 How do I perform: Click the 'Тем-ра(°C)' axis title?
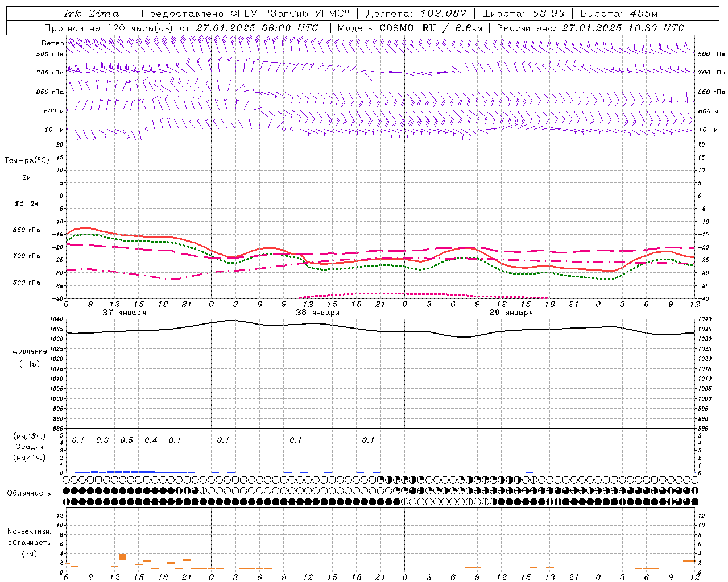[x=27, y=161]
